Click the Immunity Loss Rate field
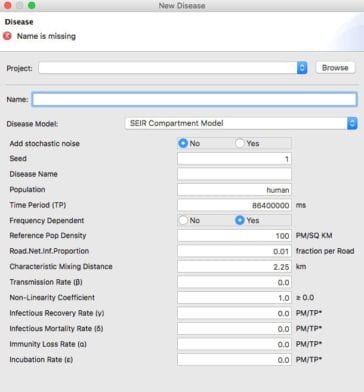 [x=234, y=344]
